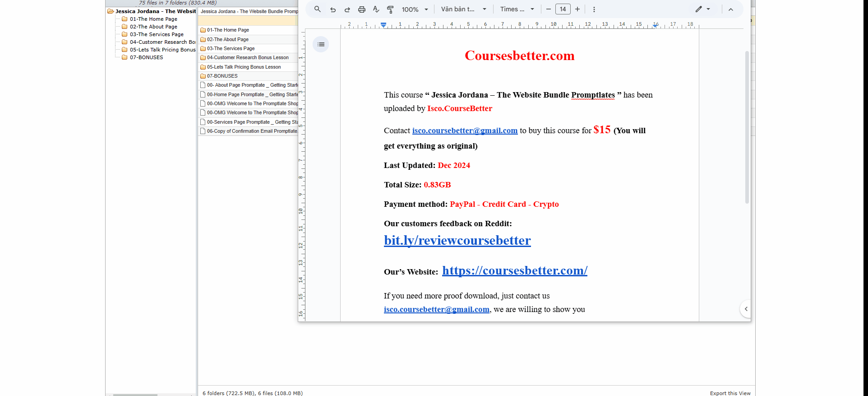Show the document outline icon
Image resolution: width=868 pixels, height=396 pixels.
321,44
